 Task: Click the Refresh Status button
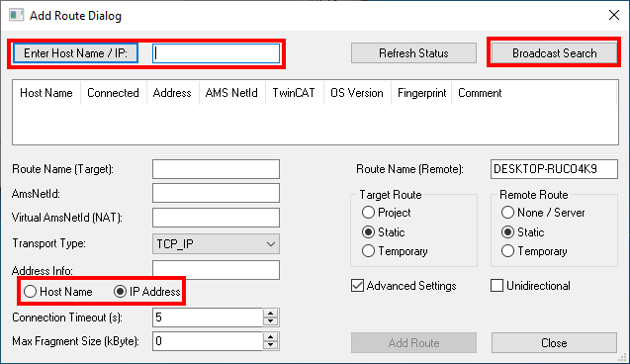pyautogui.click(x=413, y=53)
